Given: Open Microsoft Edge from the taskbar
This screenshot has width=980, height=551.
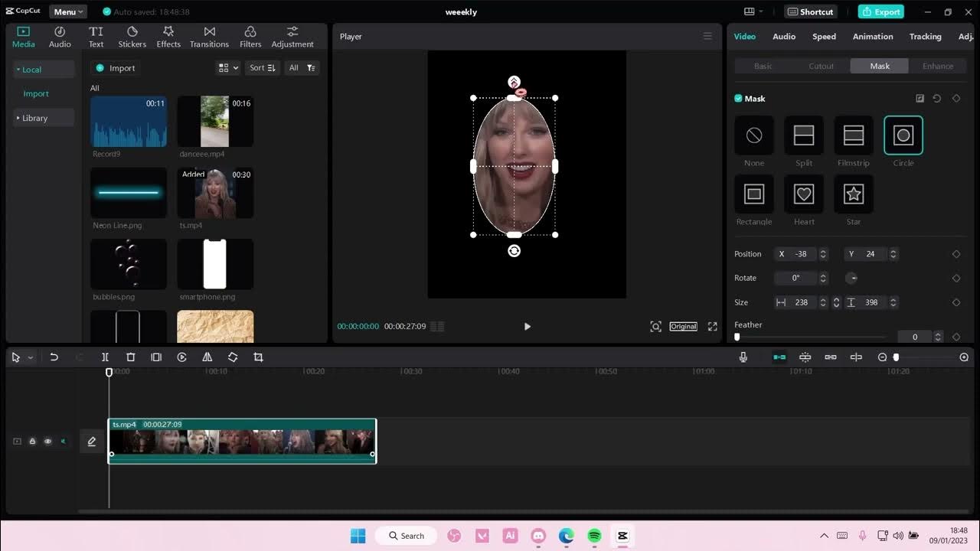Looking at the screenshot, I should click(x=566, y=536).
